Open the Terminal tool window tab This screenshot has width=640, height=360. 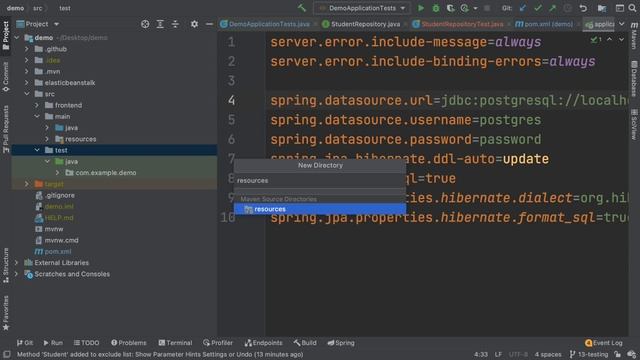tap(175, 343)
